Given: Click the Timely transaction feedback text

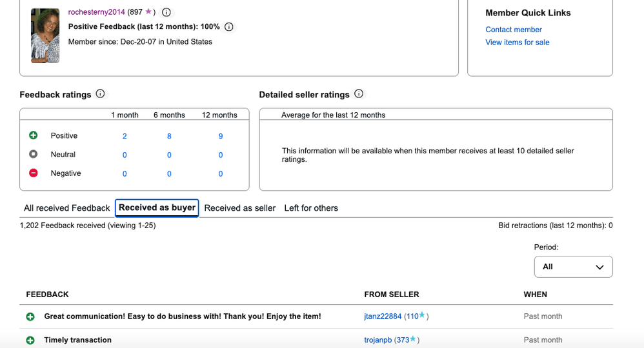Looking at the screenshot, I should (x=77, y=340).
